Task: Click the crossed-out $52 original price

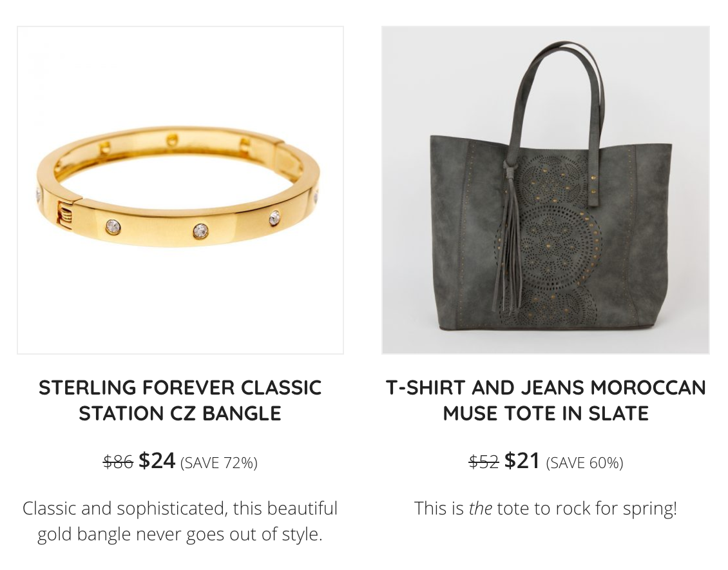Action: [484, 462]
